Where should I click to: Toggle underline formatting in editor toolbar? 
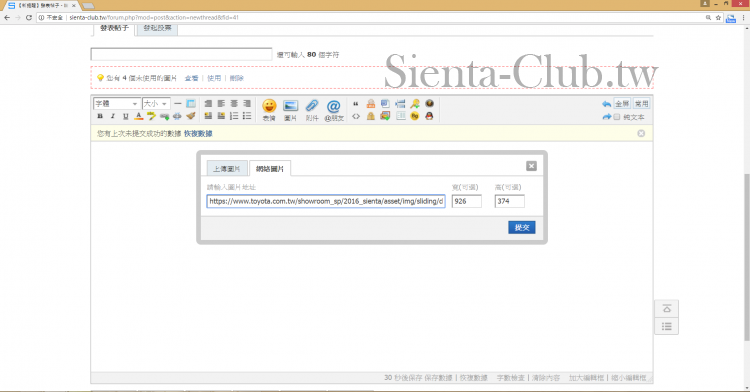click(126, 116)
